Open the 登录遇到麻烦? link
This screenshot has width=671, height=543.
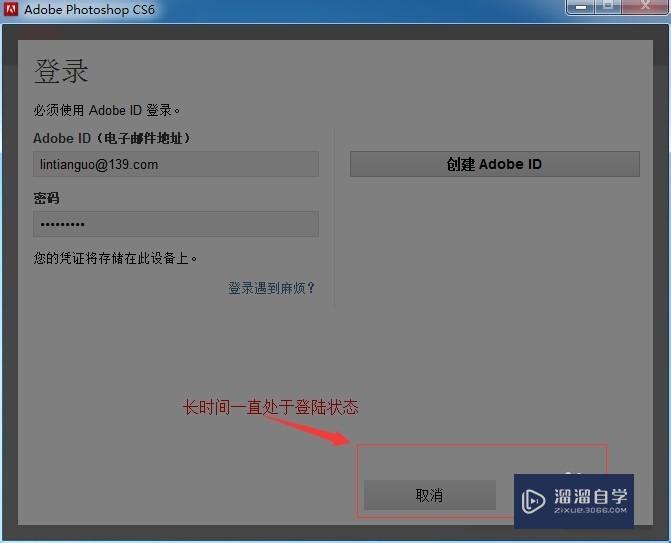pos(271,288)
